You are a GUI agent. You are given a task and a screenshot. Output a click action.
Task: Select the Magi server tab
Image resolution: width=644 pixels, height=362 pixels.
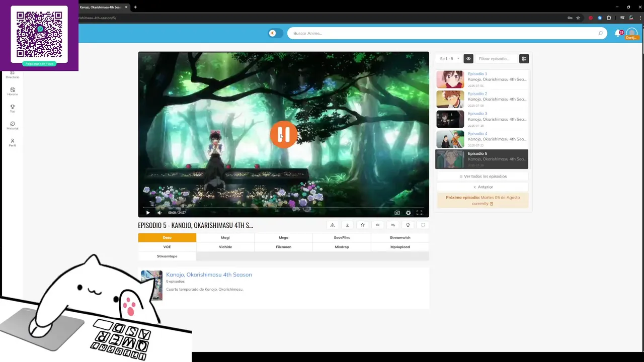[225, 238]
